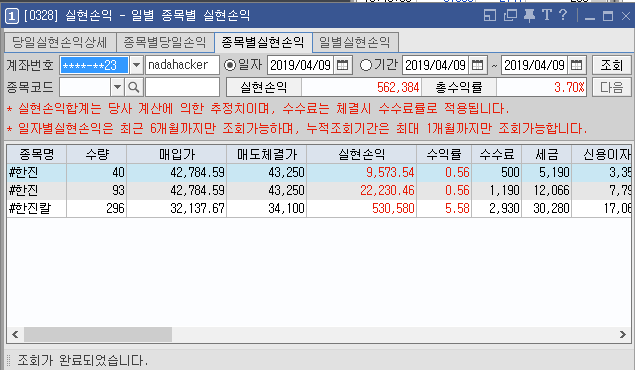
Task: Open calendar for the 기간 end date
Action: pyautogui.click(x=576, y=65)
